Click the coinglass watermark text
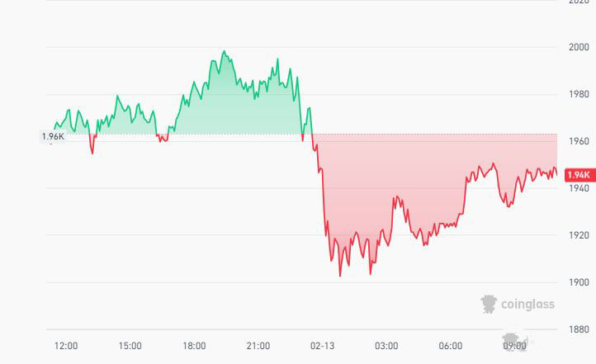 (x=527, y=305)
